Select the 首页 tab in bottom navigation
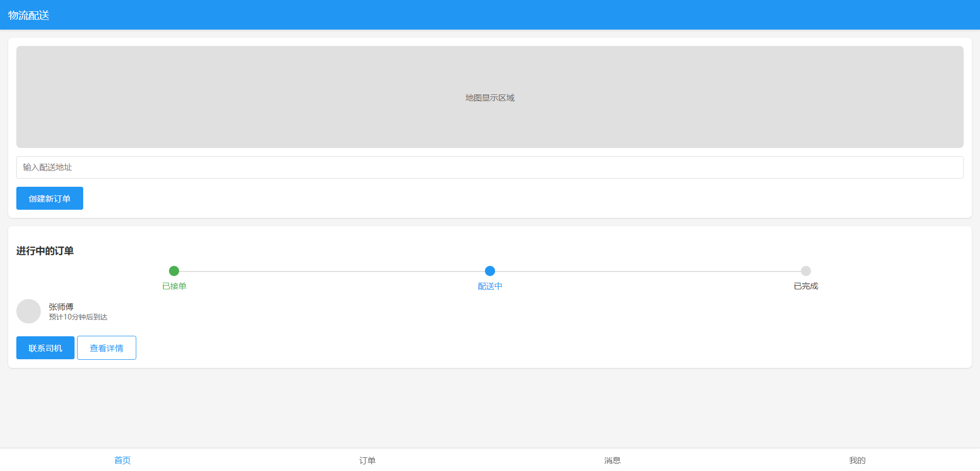The image size is (980, 471). coord(122,460)
